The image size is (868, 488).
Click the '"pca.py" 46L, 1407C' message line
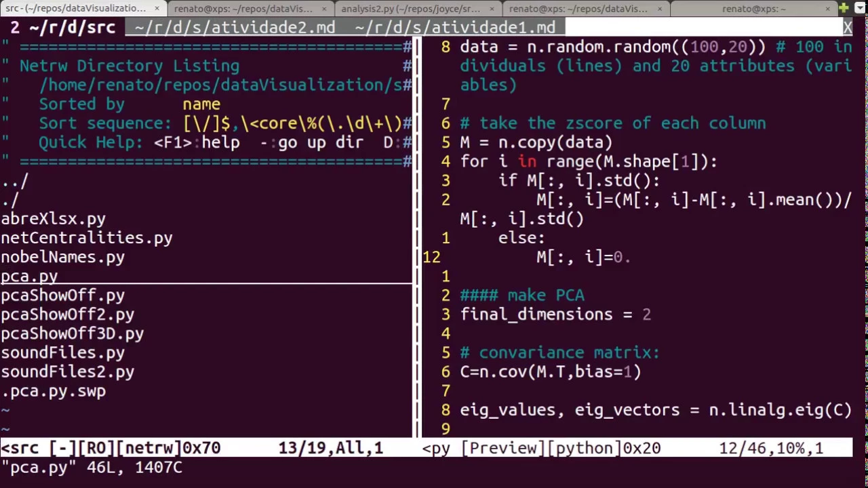point(92,468)
